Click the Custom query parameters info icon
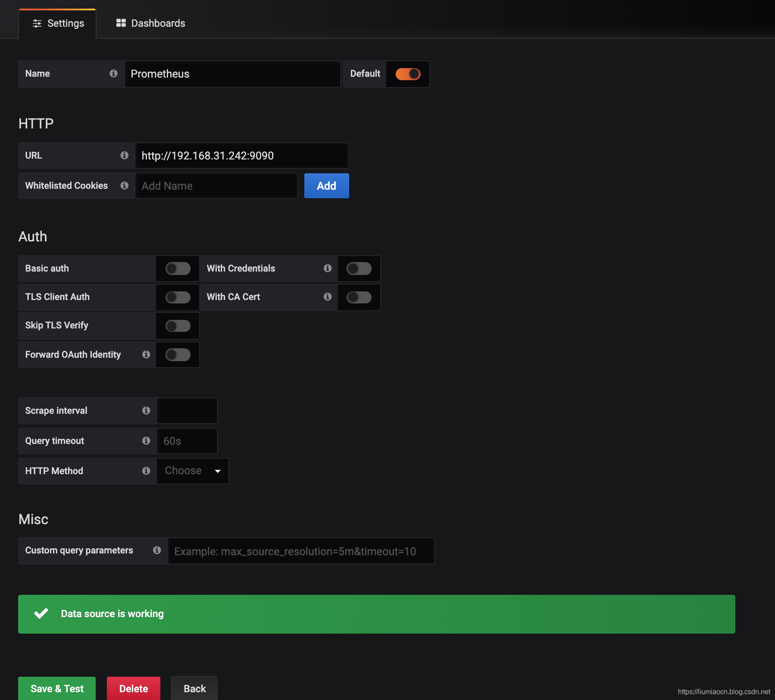 pos(157,550)
